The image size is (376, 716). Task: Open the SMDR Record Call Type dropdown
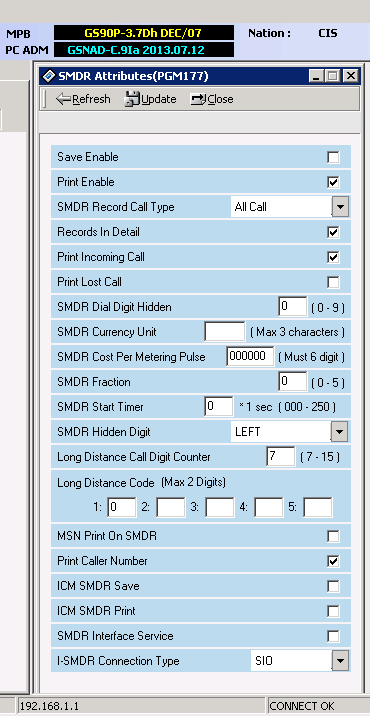(x=340, y=207)
